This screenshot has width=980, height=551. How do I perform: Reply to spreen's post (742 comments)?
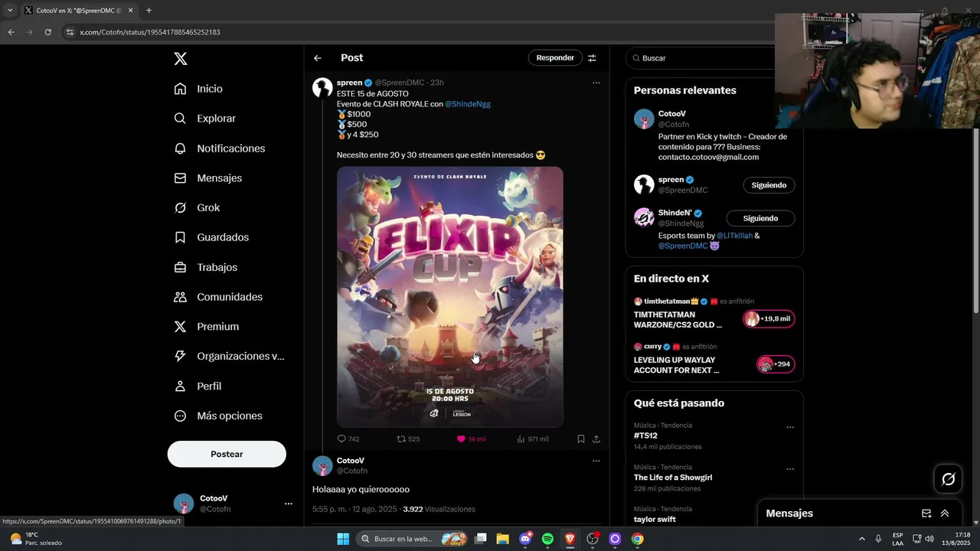click(348, 439)
